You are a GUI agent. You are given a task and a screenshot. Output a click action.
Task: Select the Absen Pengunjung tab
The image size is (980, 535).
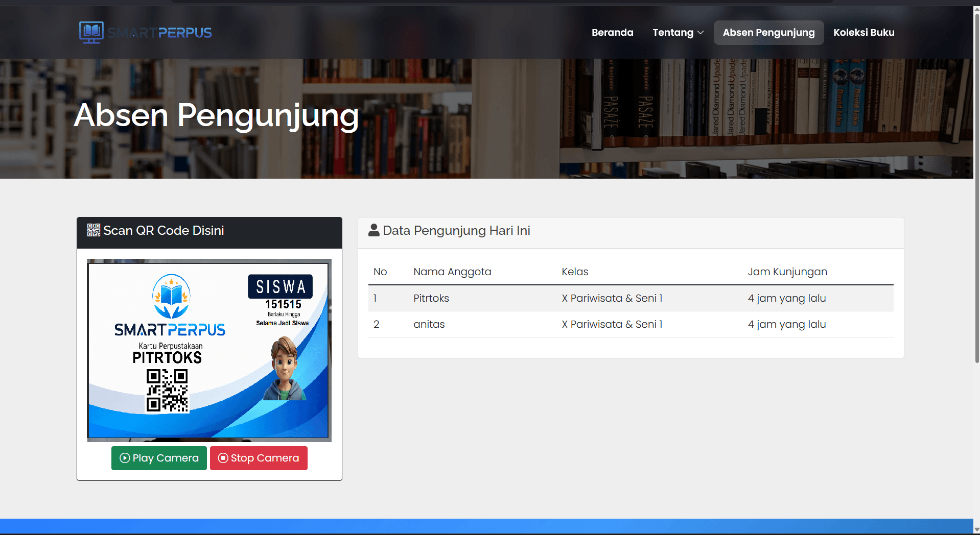[768, 32]
